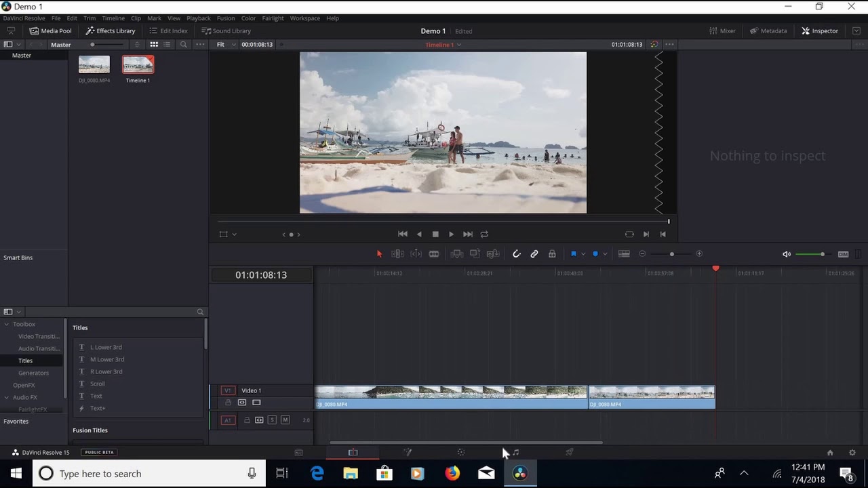Expand the OpenFX category

[x=24, y=386]
